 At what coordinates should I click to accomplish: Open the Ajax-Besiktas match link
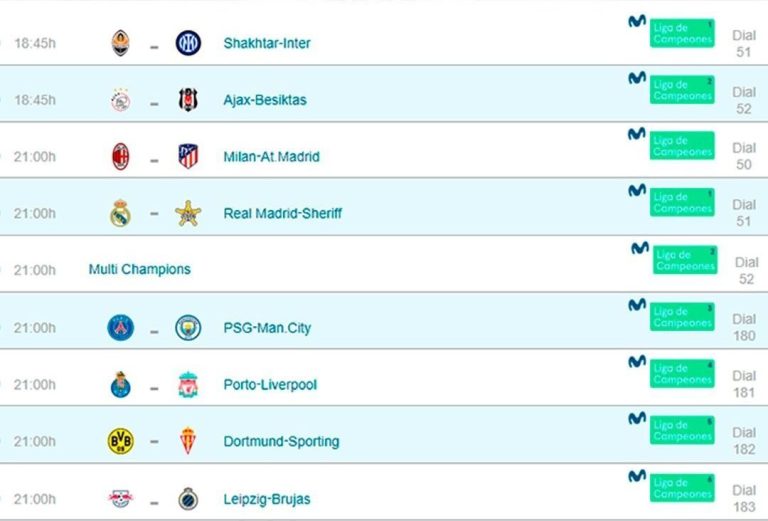(265, 100)
